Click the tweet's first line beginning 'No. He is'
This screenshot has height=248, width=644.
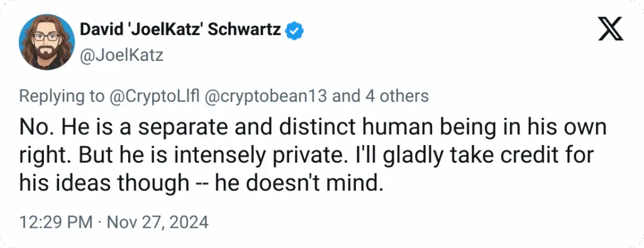pos(313,127)
